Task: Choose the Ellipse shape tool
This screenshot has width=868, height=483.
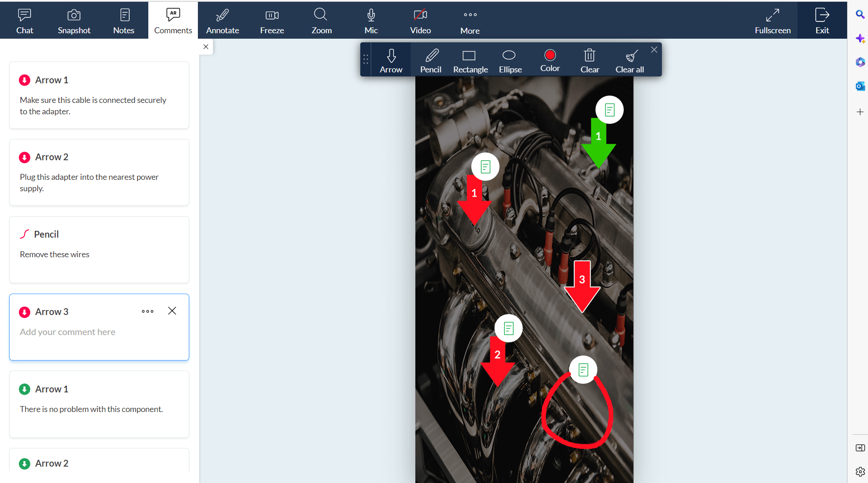Action: click(x=510, y=60)
